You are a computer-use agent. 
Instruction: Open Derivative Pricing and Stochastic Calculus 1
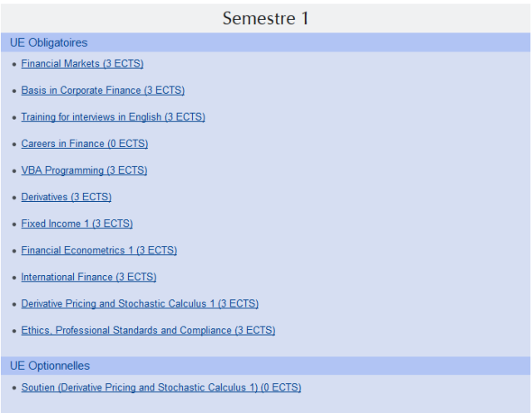tap(140, 304)
